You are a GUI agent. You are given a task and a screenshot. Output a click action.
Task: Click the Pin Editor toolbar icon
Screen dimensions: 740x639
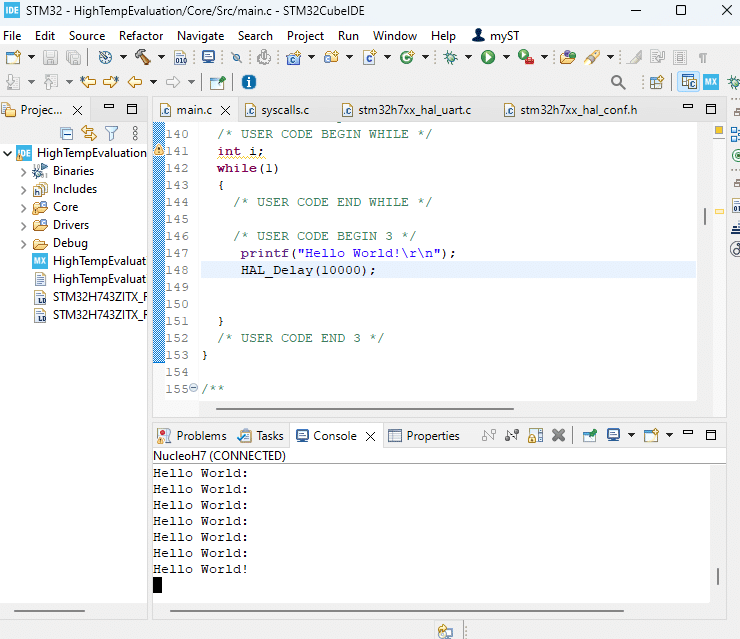[218, 83]
